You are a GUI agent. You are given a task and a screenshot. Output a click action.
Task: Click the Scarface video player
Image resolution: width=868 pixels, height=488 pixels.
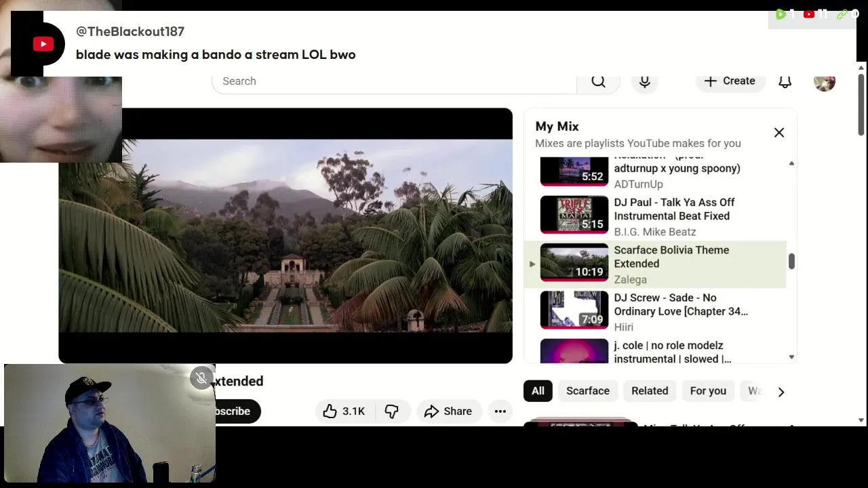[285, 236]
